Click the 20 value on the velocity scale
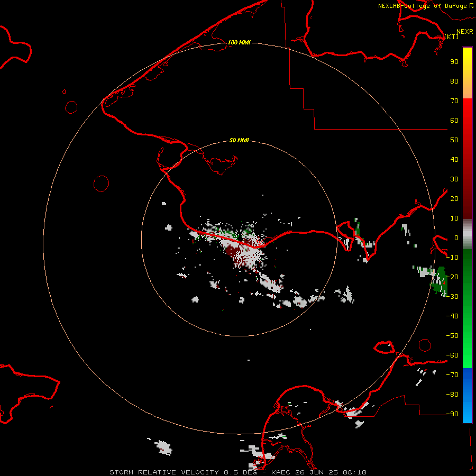This screenshot has width=476, height=476. click(x=454, y=198)
